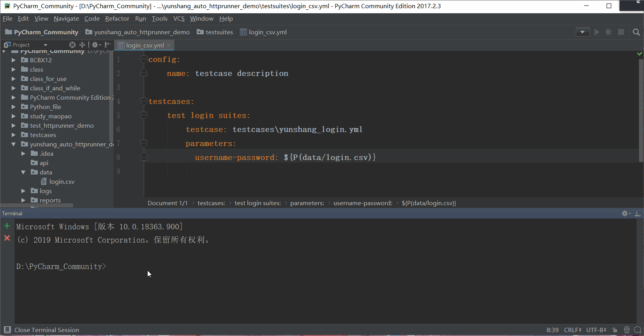This screenshot has height=336, width=644.
Task: Open the Window menu
Action: click(201, 19)
